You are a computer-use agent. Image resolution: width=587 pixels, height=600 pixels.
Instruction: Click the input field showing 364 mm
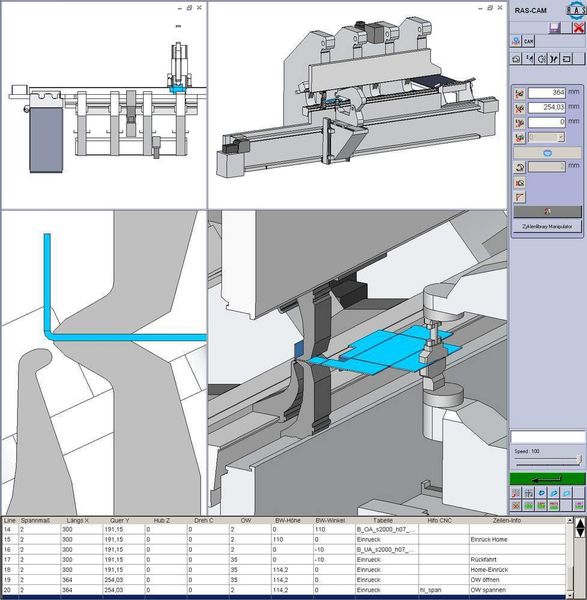[546, 93]
